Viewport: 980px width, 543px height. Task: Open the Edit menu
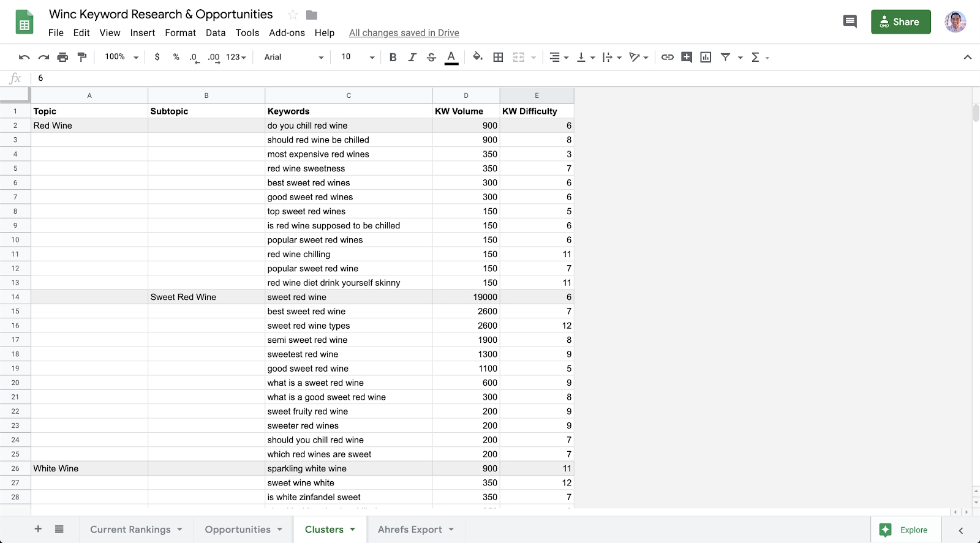[x=81, y=33]
